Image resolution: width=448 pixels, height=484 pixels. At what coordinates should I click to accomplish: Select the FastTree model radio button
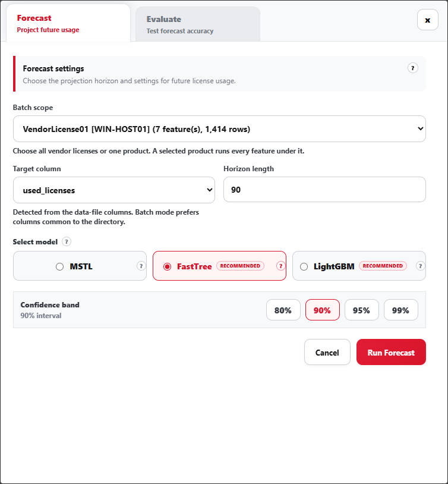[x=167, y=266]
